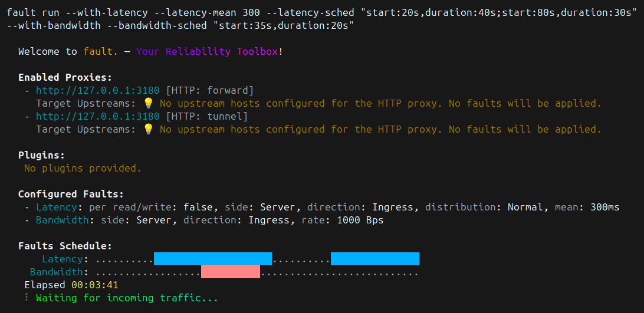Click the Waiting for incoming traffic status text

point(127,298)
